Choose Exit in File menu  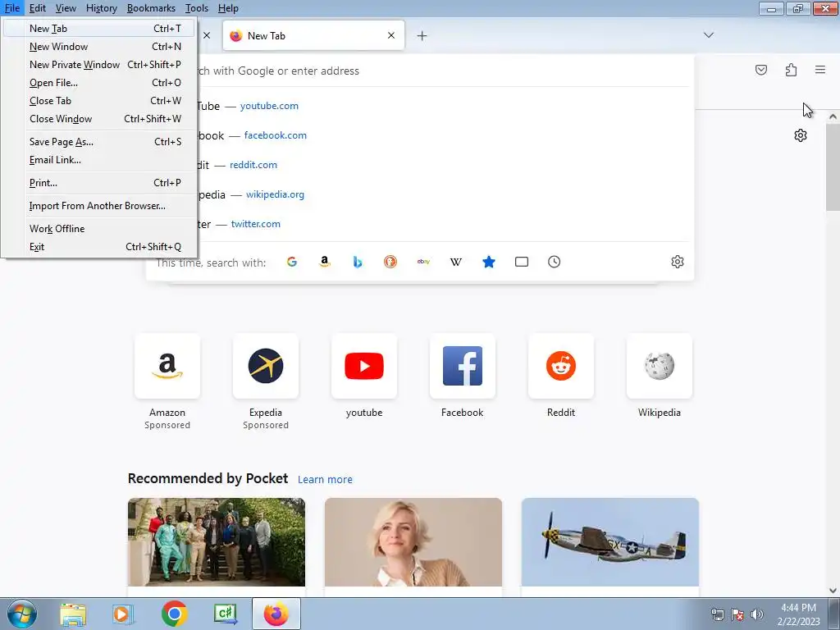coord(99,247)
